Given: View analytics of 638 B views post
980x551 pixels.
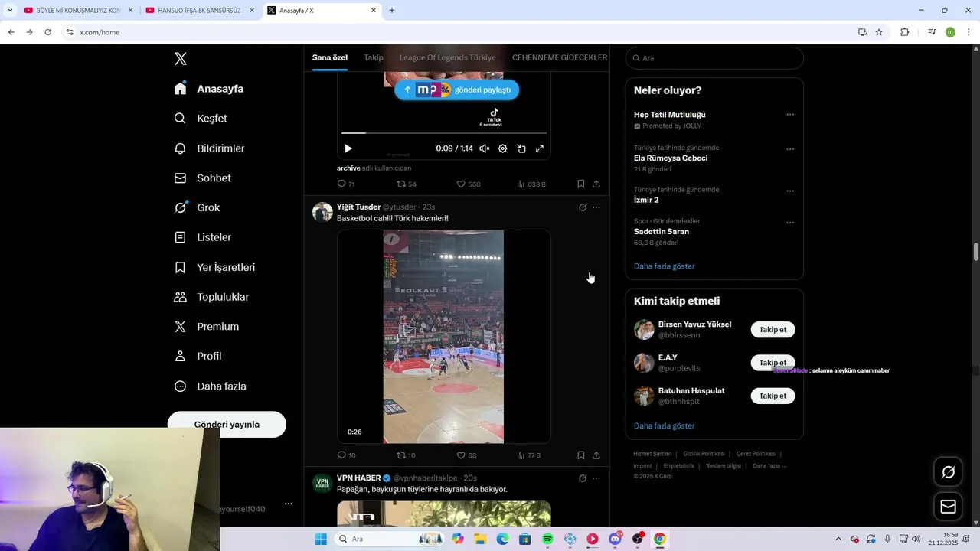Looking at the screenshot, I should click(531, 184).
